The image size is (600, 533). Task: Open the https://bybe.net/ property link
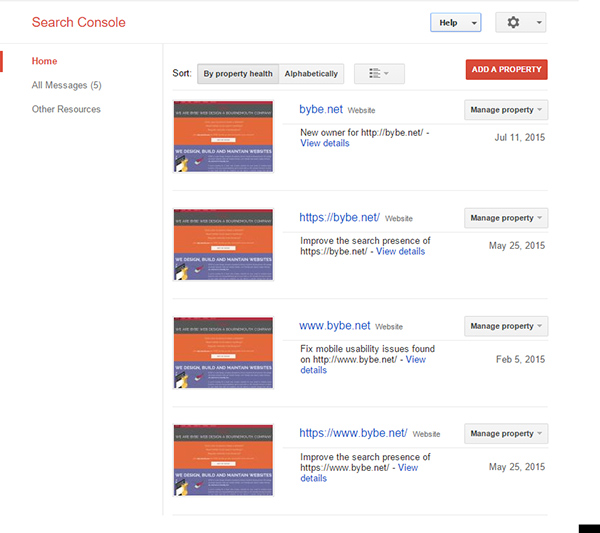tap(339, 217)
